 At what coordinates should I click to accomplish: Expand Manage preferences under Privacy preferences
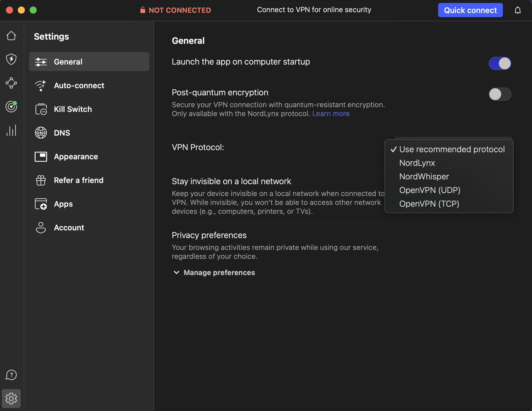[x=219, y=273]
